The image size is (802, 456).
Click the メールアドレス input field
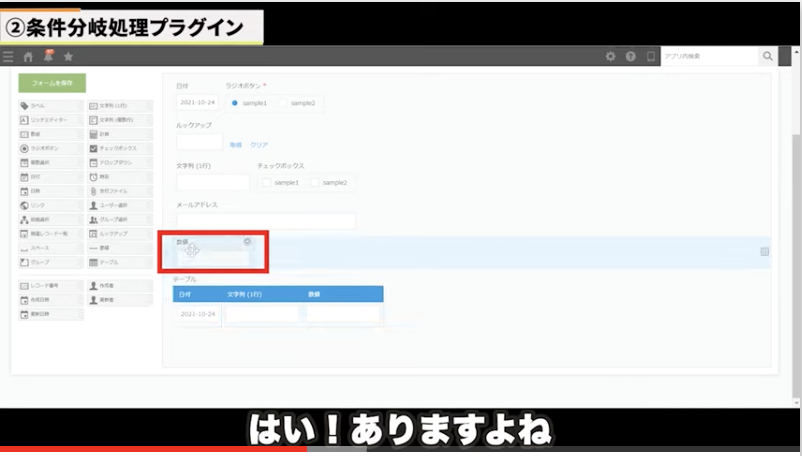pyautogui.click(x=265, y=221)
